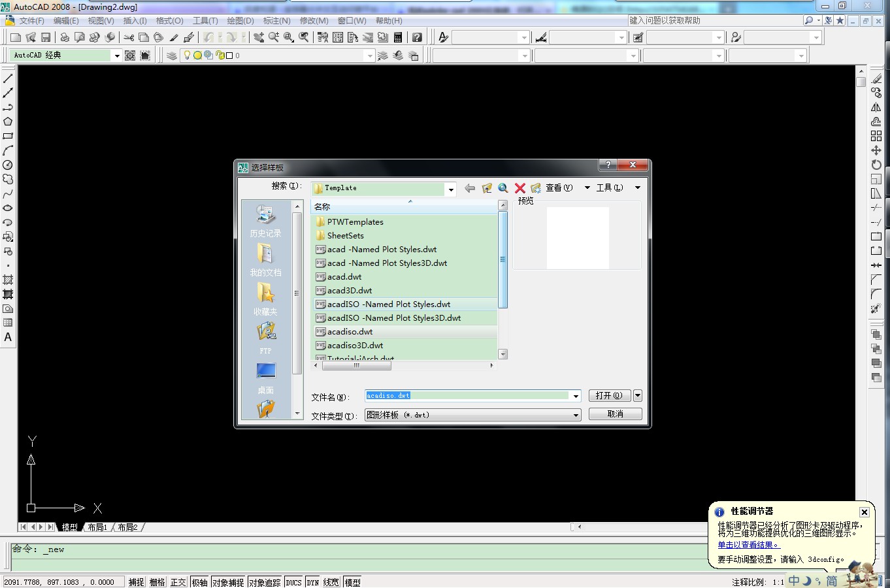Select the acad3D.dwt template file
The width and height of the screenshot is (890, 588).
[x=350, y=291]
